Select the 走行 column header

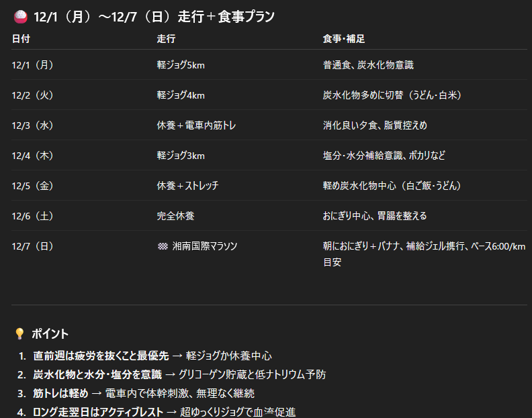[x=166, y=39]
